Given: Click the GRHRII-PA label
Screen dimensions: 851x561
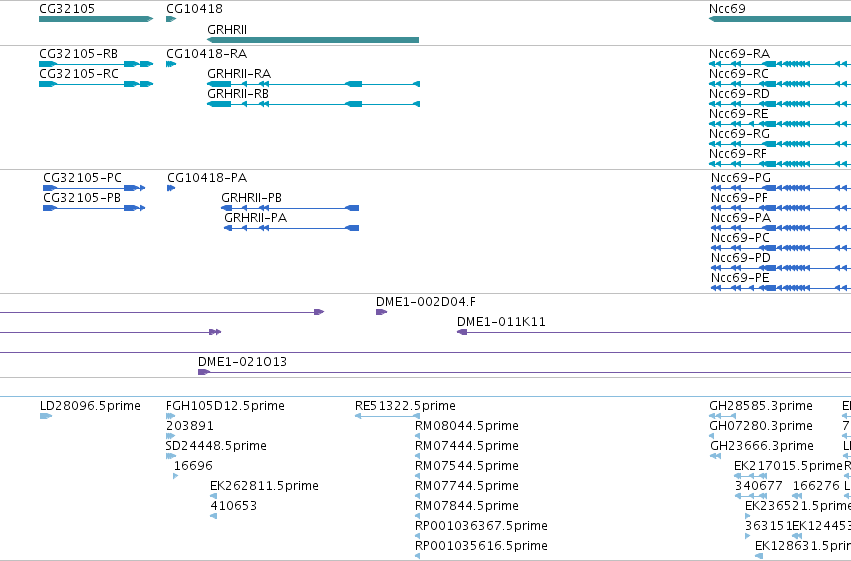Looking at the screenshot, I should click(256, 218).
